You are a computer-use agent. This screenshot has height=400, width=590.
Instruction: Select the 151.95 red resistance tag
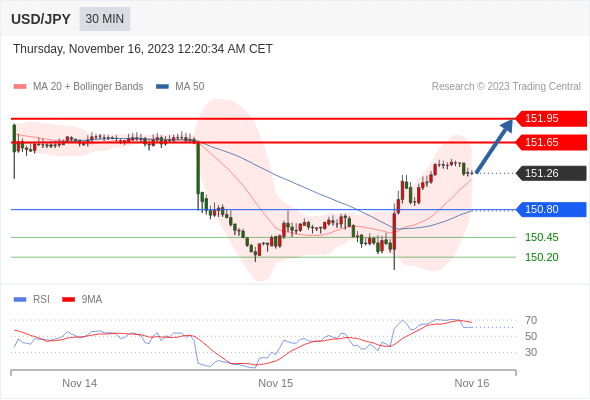click(x=551, y=118)
